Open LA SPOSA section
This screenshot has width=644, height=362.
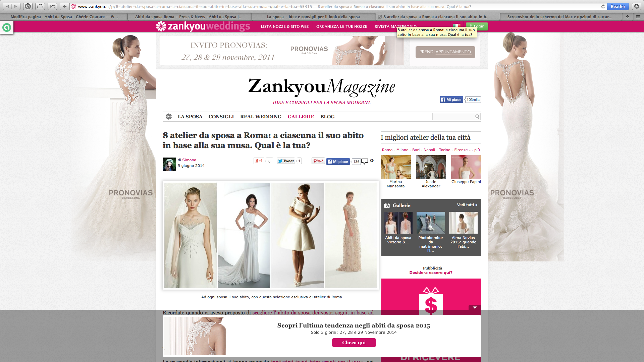[190, 117]
